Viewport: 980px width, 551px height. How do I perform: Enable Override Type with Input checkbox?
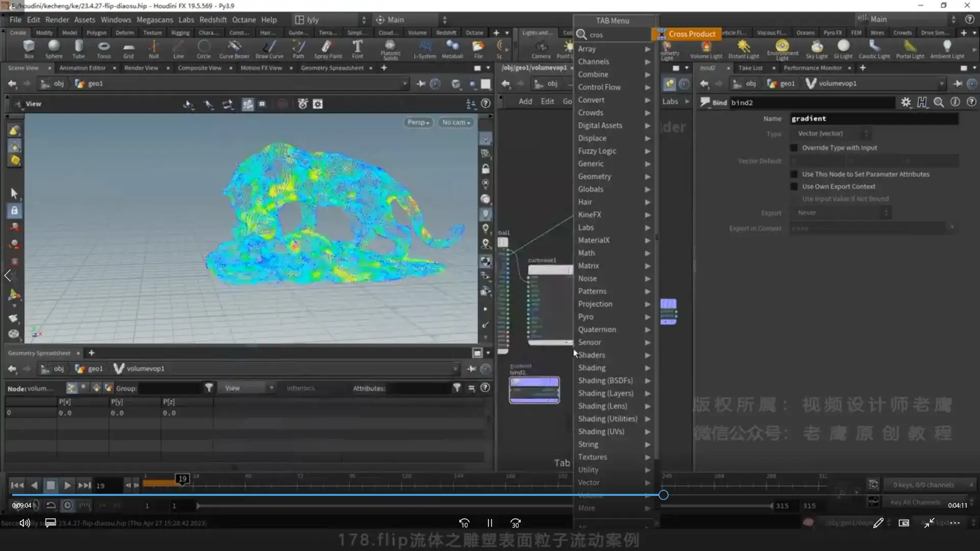pyautogui.click(x=794, y=148)
